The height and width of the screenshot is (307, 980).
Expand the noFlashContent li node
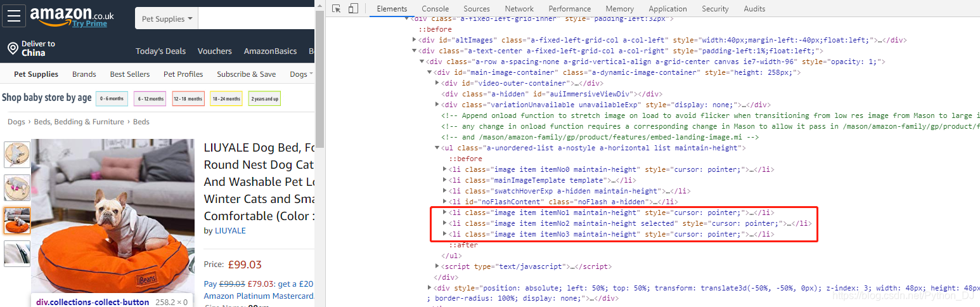[x=444, y=202]
